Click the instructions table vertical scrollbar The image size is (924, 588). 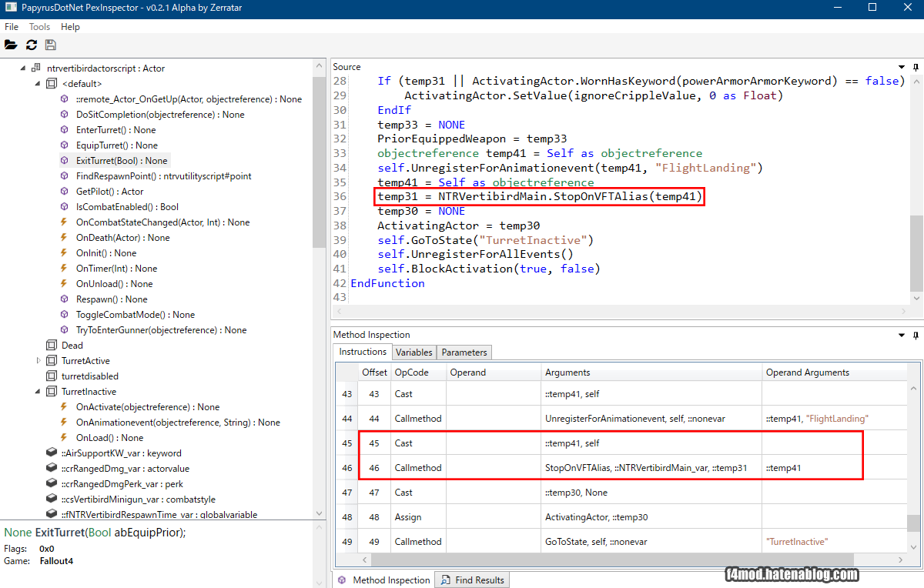(912, 523)
